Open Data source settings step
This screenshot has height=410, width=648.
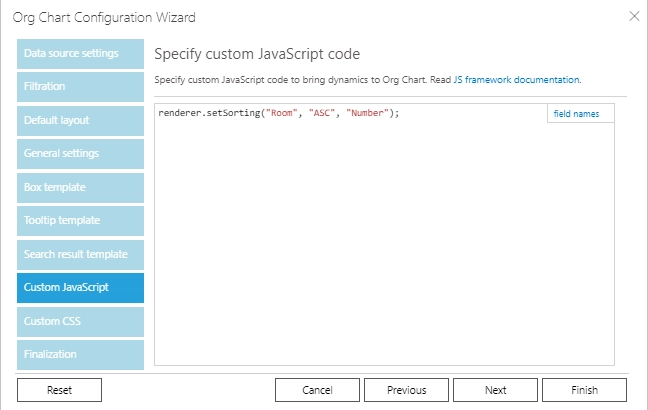(80, 54)
